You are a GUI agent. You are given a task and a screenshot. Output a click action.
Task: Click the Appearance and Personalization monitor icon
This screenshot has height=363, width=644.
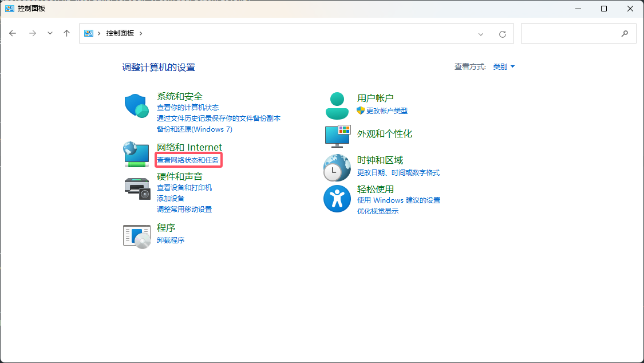(x=338, y=136)
